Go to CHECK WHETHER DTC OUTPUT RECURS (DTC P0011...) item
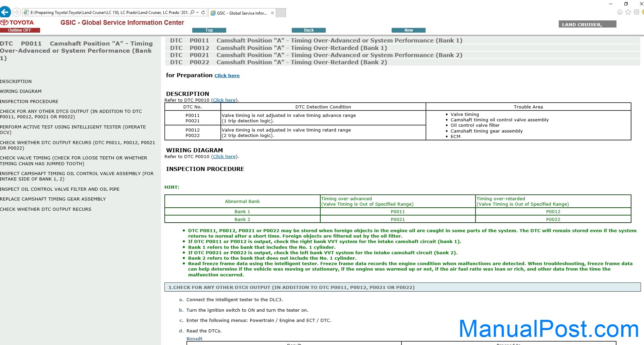Screen dimensions: 644x345 77,145
